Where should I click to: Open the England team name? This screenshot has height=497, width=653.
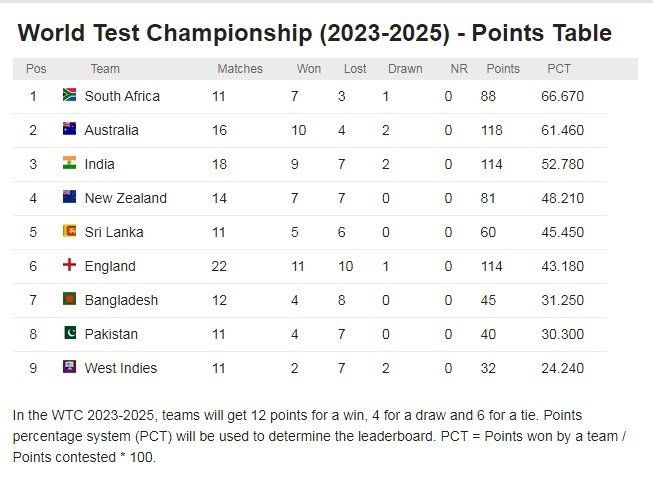click(x=110, y=266)
